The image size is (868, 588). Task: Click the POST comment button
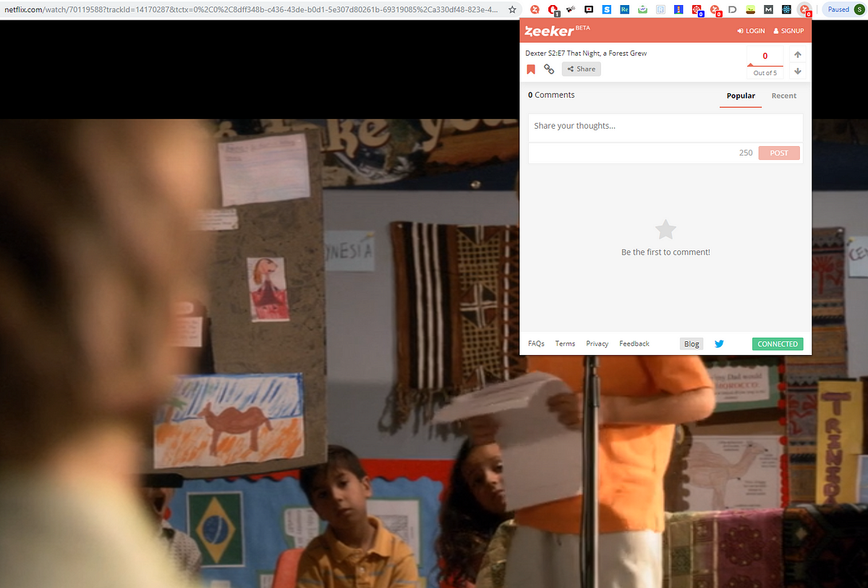[779, 153]
